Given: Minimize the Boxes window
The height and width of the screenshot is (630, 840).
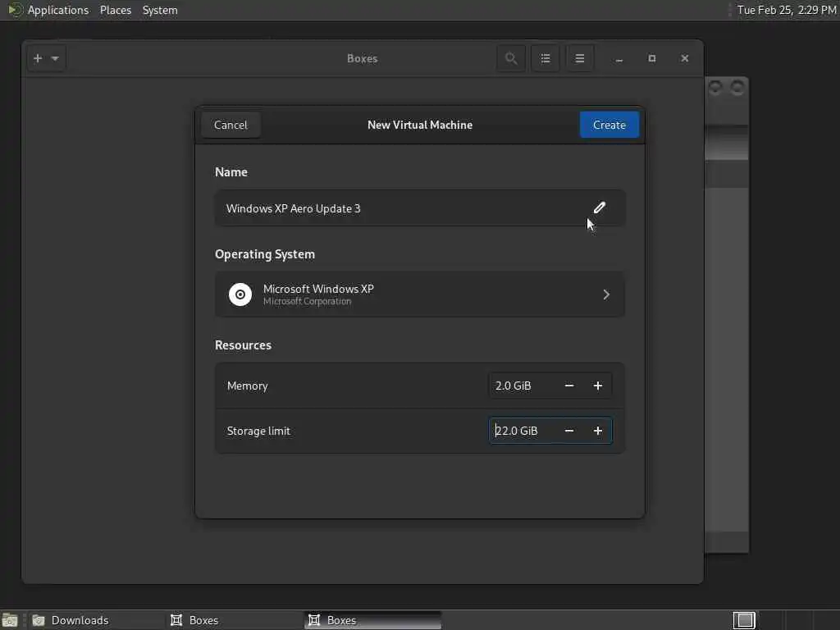Looking at the screenshot, I should click(x=619, y=58).
